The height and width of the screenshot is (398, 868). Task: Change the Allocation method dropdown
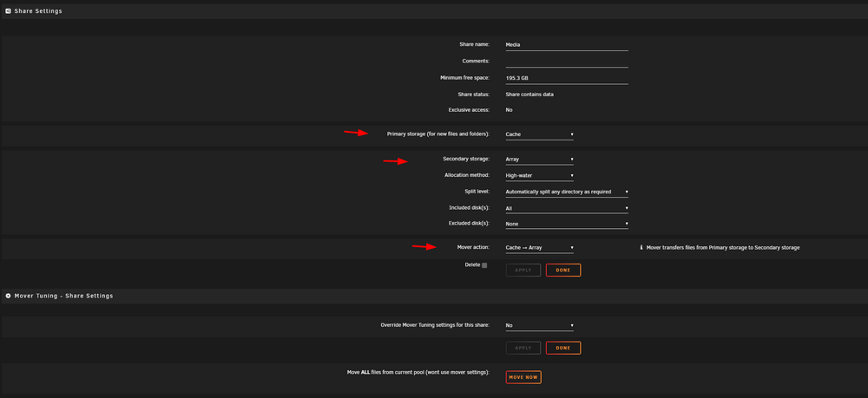[x=539, y=176]
